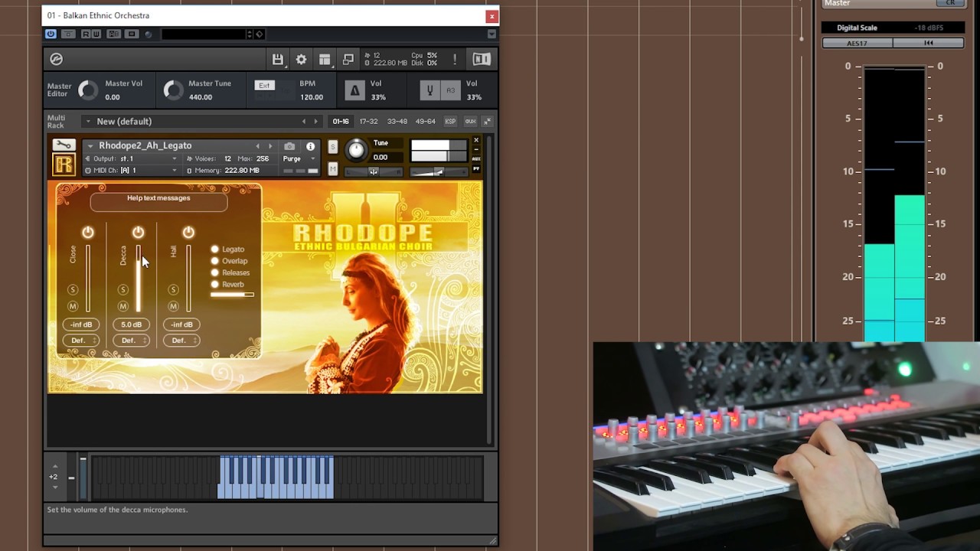Click the Kontakt logo icon

[56, 59]
